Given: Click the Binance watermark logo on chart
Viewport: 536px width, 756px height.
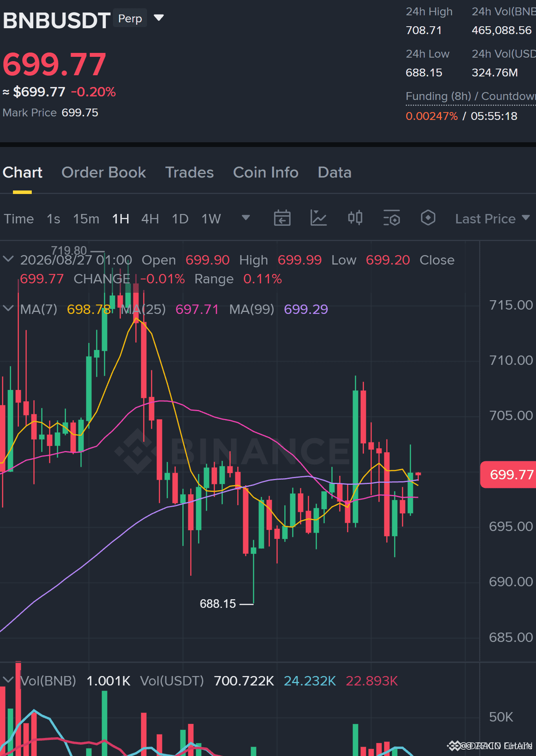Looking at the screenshot, I should (x=232, y=451).
